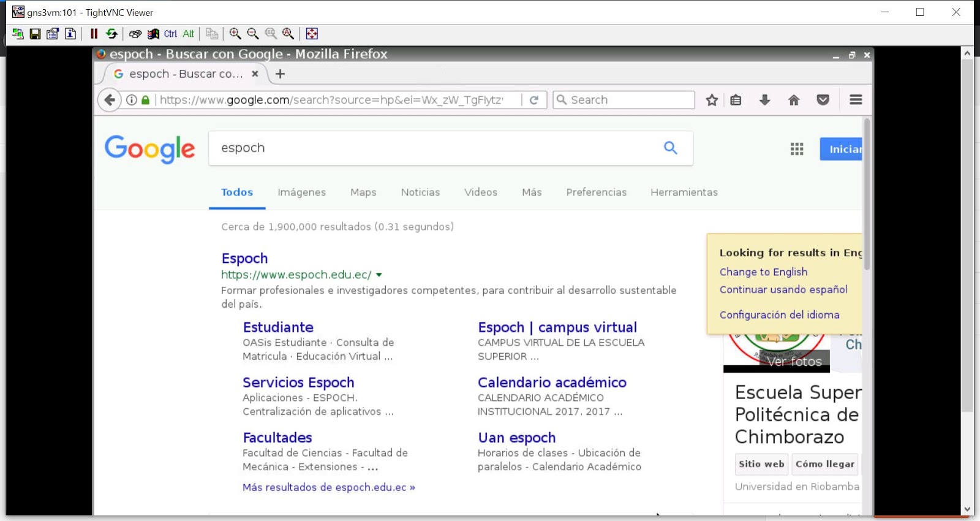The height and width of the screenshot is (521, 980).
Task: Go back in Firefox
Action: coord(110,100)
